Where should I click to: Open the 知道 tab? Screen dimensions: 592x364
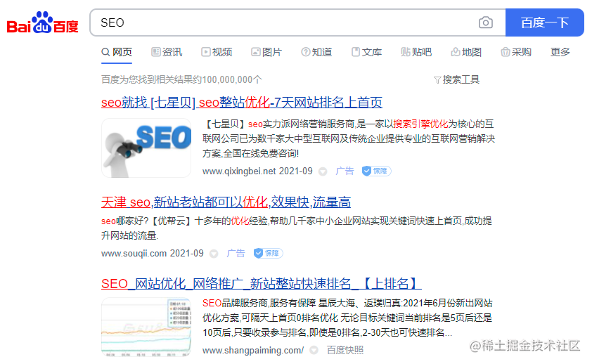(316, 52)
